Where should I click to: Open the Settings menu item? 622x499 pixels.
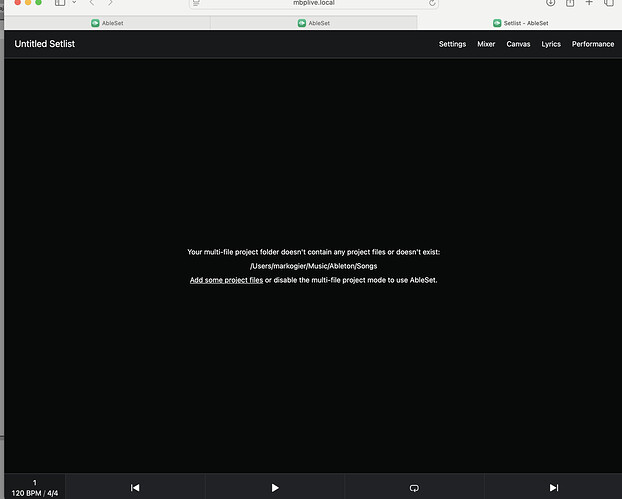tap(452, 44)
